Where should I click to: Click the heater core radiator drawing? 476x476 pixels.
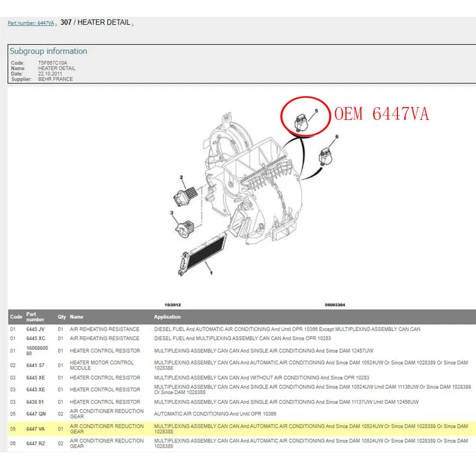pos(202,254)
